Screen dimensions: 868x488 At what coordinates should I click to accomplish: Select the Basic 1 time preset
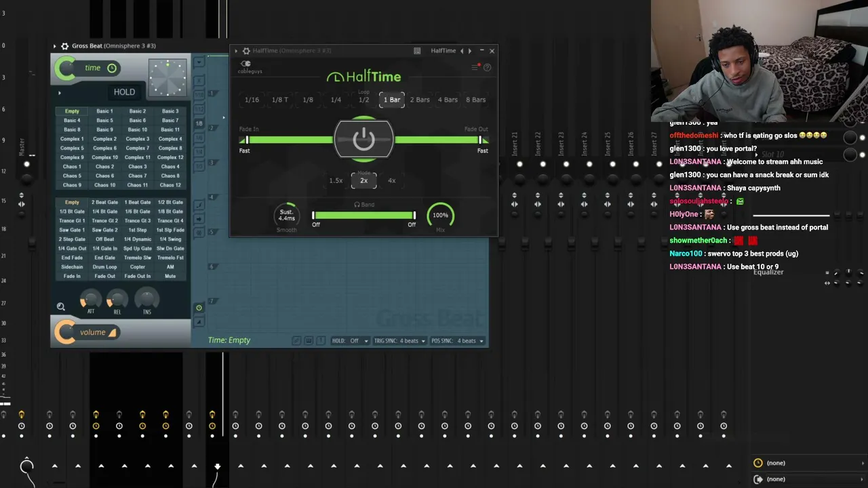pyautogui.click(x=104, y=111)
